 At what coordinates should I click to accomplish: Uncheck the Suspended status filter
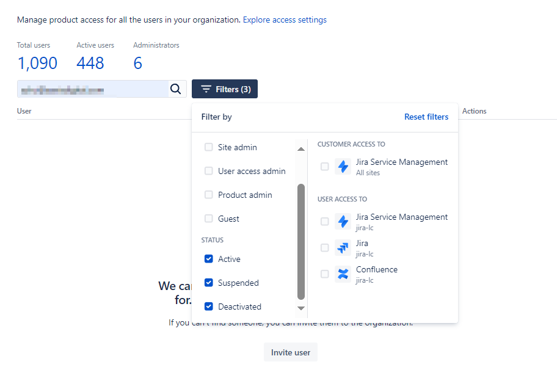[208, 282]
